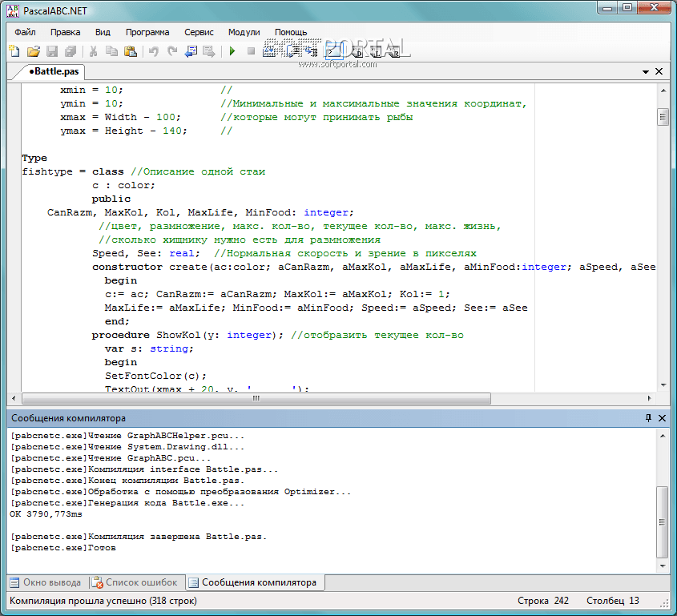Click the code editor vertical scrollbar thumb
677x616 pixels.
point(663,117)
